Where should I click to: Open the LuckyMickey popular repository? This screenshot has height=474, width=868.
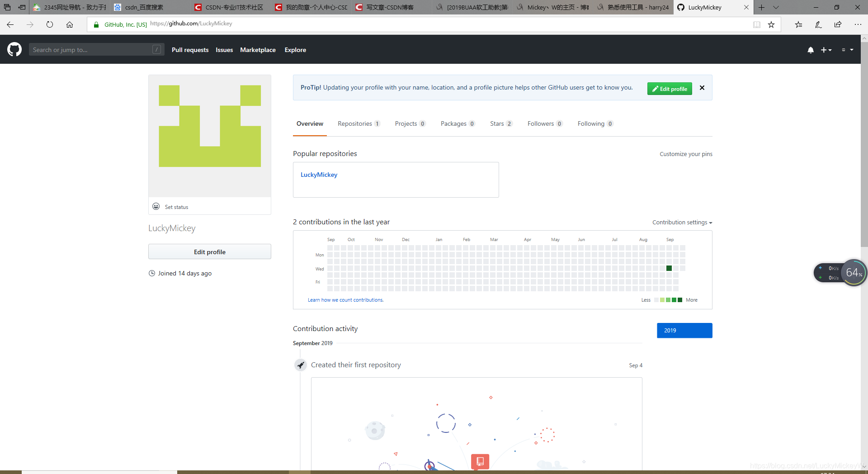click(x=319, y=175)
